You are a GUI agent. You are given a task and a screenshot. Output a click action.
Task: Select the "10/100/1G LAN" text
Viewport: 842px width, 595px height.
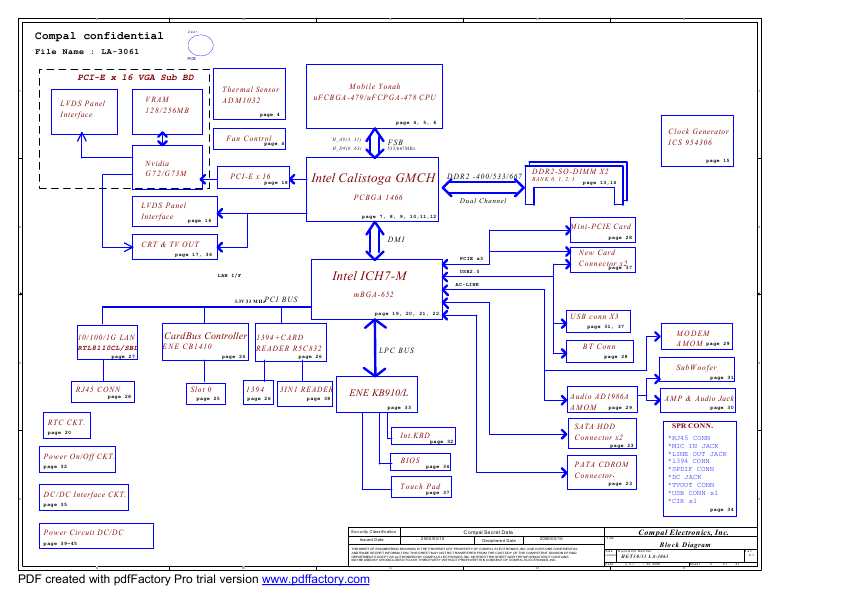106,337
